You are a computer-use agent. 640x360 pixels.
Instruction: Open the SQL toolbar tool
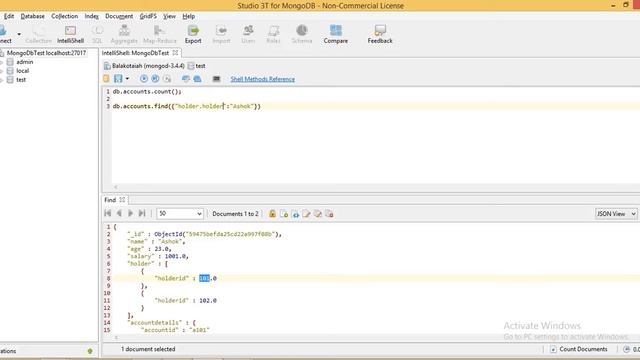click(97, 34)
